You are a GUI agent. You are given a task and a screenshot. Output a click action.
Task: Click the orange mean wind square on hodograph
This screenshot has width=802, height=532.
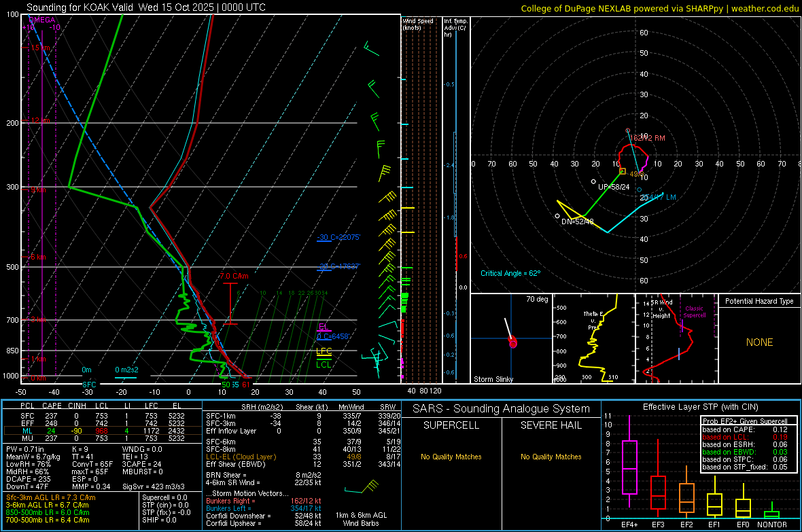coord(623,171)
